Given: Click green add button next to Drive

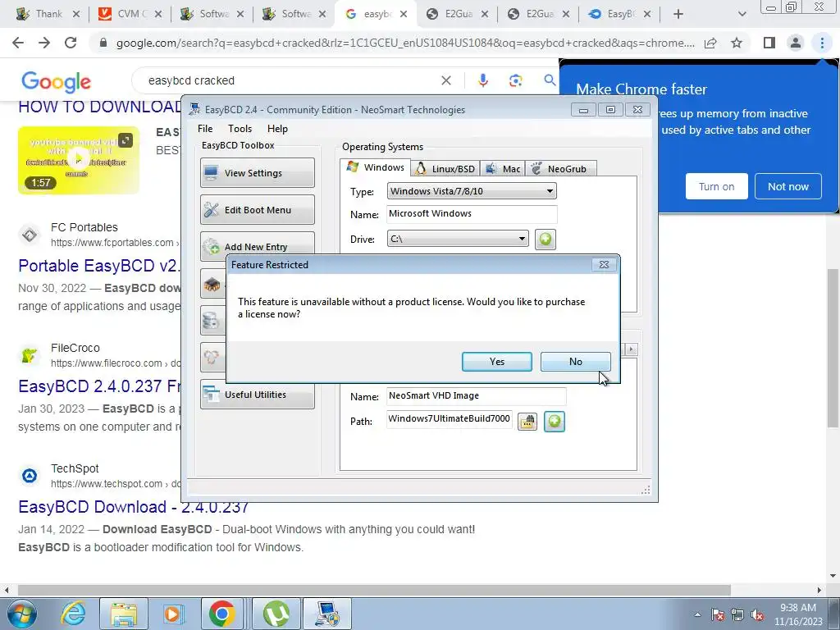Looking at the screenshot, I should tap(545, 239).
